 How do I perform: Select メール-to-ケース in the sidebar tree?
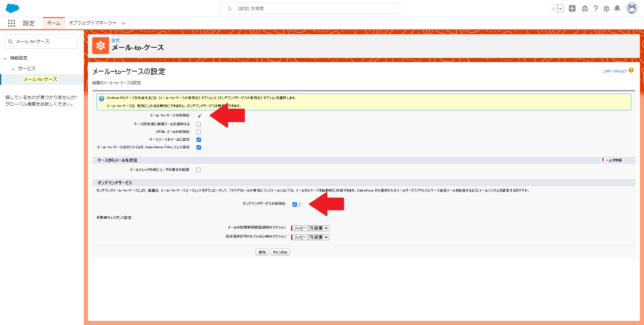point(41,79)
